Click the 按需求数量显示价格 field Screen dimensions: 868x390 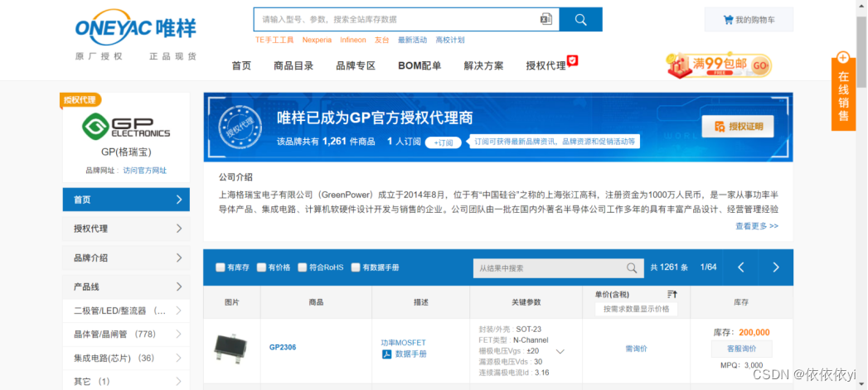pyautogui.click(x=636, y=309)
